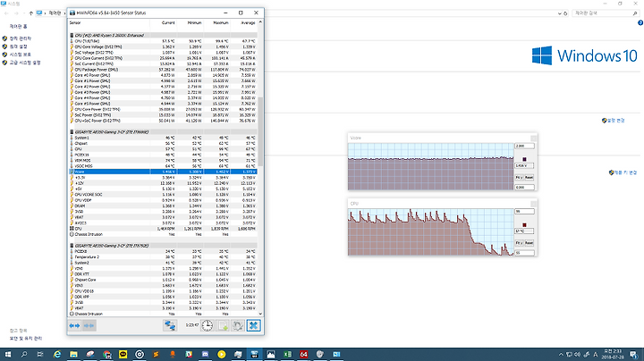Image resolution: width=644 pixels, height=361 pixels.
Task: Open Advanced system settings link in sidebar
Action: coord(25,63)
